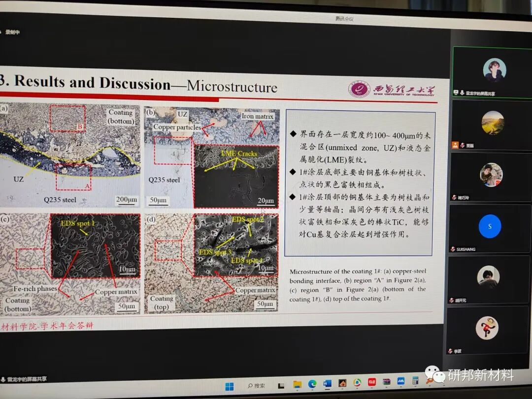Click the muted mic icon next to SUISHANG
This screenshot has width=532, height=399.
click(x=453, y=249)
